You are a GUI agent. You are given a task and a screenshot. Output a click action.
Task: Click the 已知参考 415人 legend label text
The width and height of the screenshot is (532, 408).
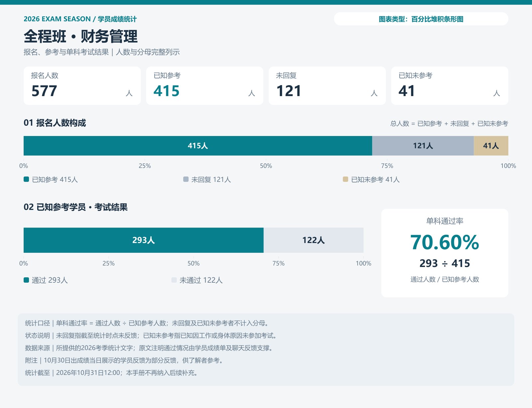[x=55, y=180]
